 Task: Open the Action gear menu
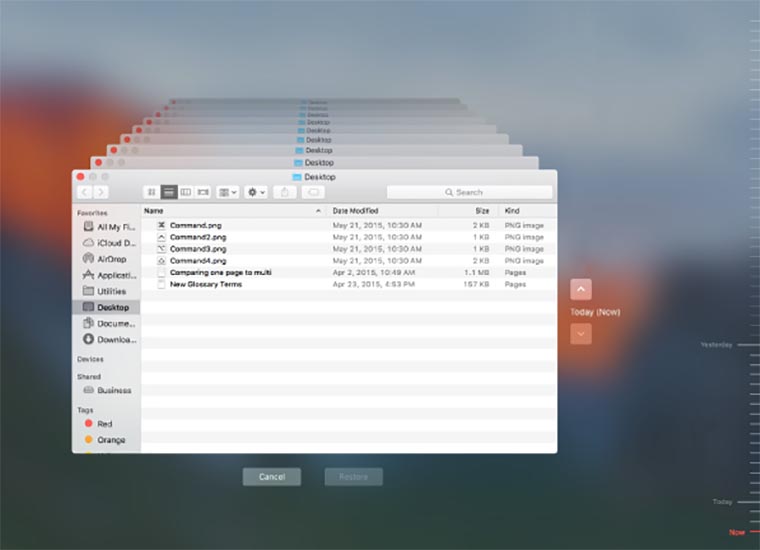tap(256, 192)
